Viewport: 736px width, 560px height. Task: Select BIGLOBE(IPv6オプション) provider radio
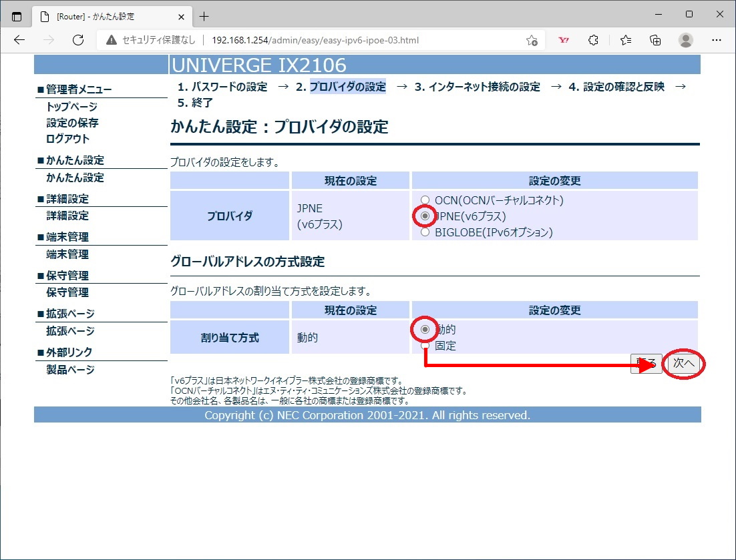tap(425, 232)
